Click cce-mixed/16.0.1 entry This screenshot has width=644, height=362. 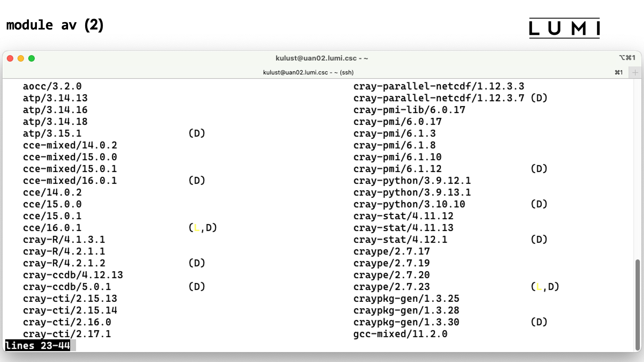tap(70, 181)
